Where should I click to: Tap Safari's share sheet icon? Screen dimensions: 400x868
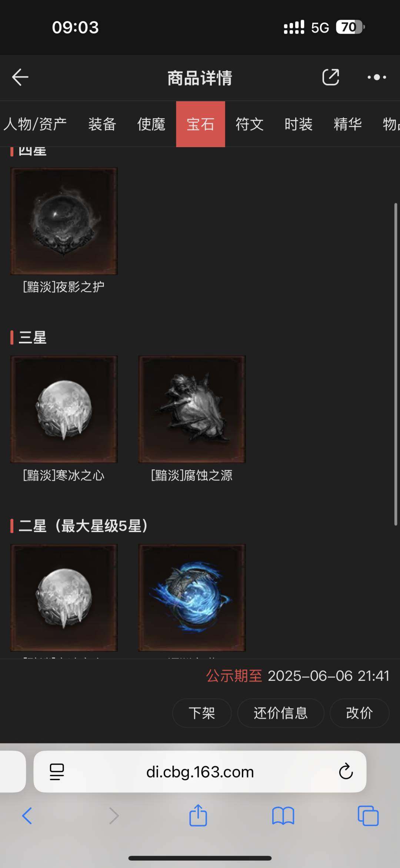click(198, 815)
